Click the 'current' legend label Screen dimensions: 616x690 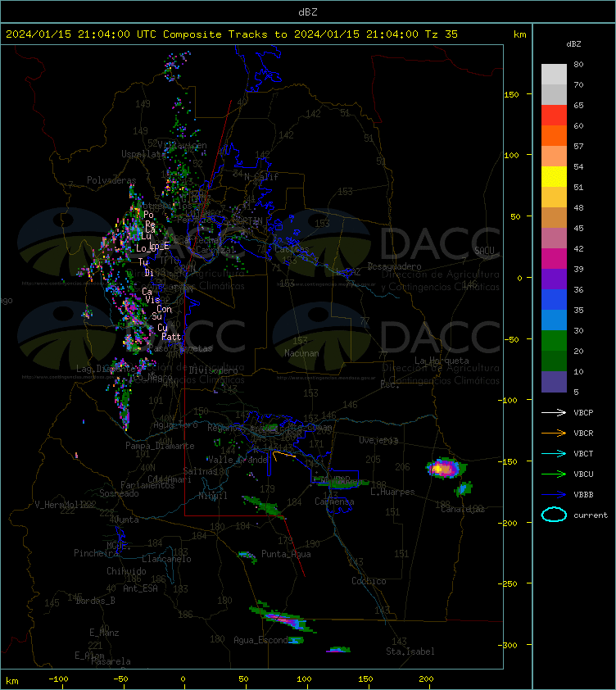coord(591,515)
